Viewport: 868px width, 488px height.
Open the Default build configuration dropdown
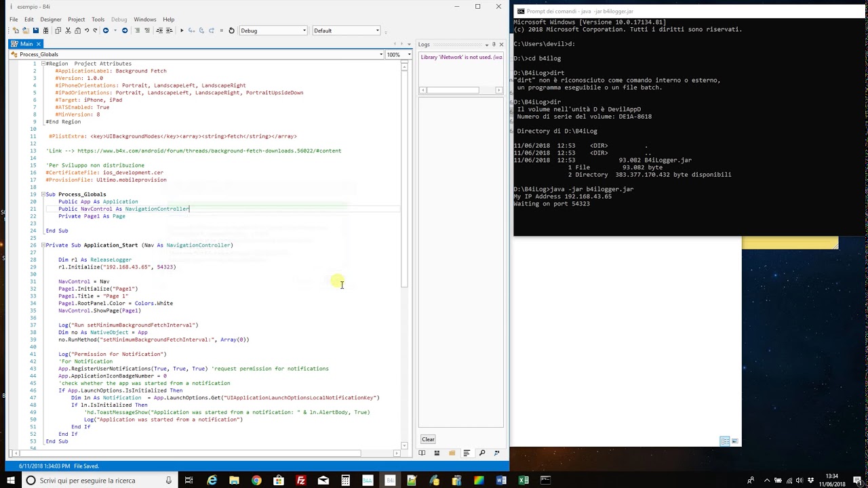[x=347, y=30]
